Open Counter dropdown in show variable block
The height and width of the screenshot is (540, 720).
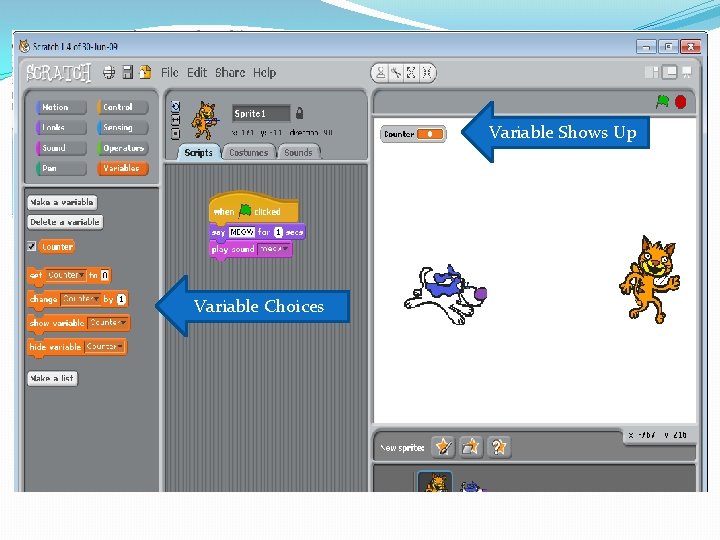[x=107, y=323]
